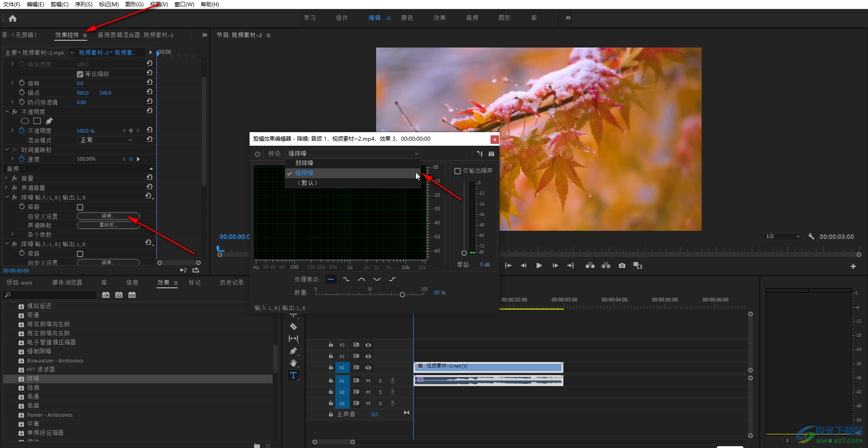The width and height of the screenshot is (868, 448).
Task: Expand the 各个参数 individual parameters row
Action: 12,234
